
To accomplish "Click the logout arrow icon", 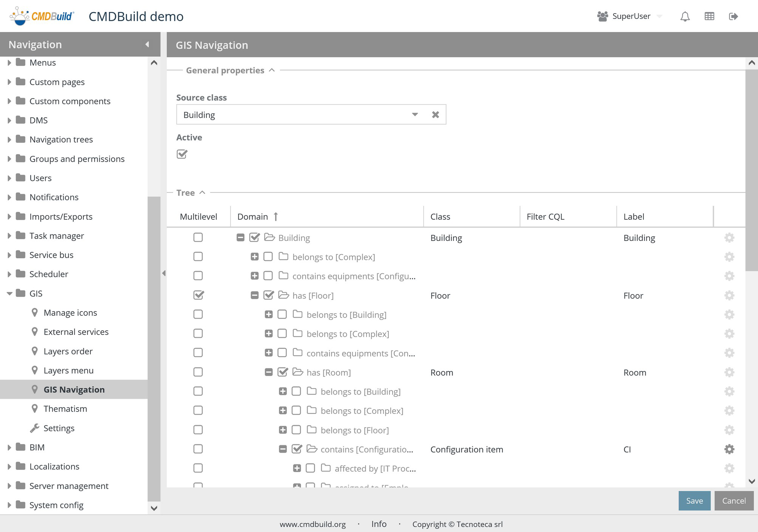I will click(733, 17).
